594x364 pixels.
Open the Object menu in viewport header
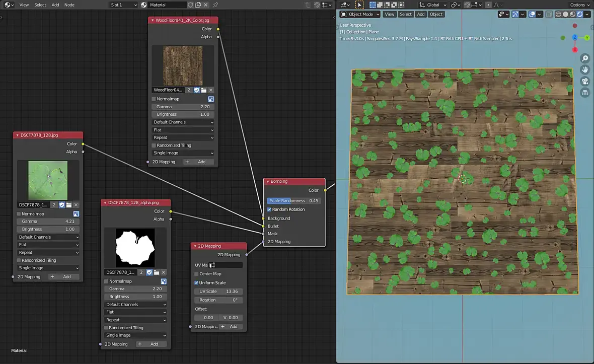(x=436, y=14)
